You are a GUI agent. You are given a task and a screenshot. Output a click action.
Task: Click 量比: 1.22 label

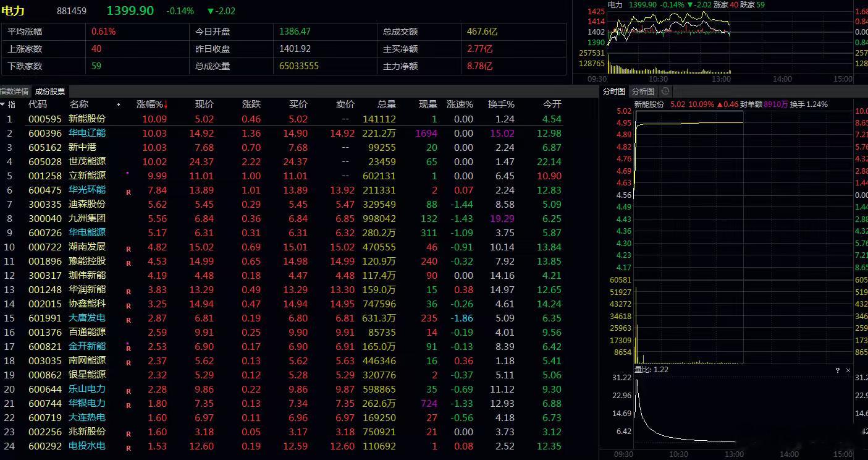click(651, 370)
